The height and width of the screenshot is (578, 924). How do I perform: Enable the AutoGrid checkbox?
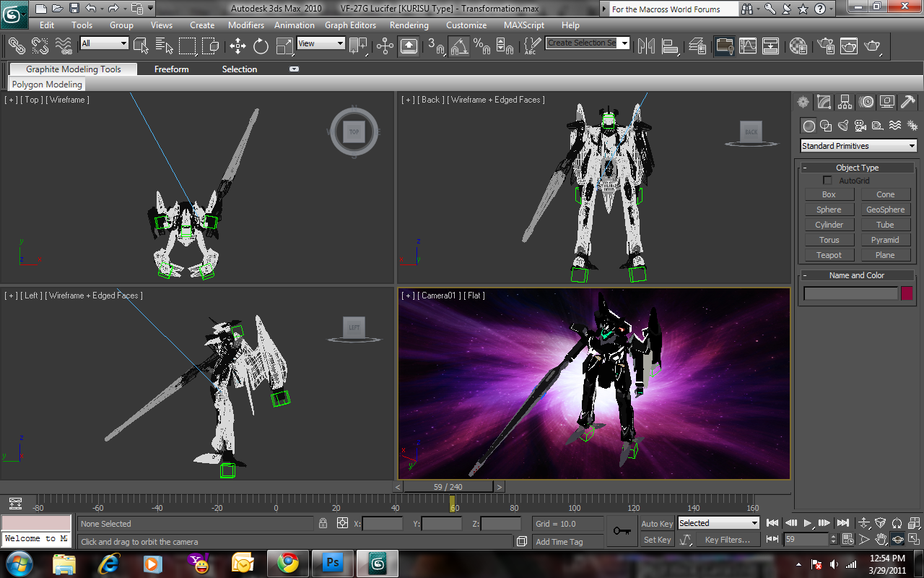click(828, 181)
